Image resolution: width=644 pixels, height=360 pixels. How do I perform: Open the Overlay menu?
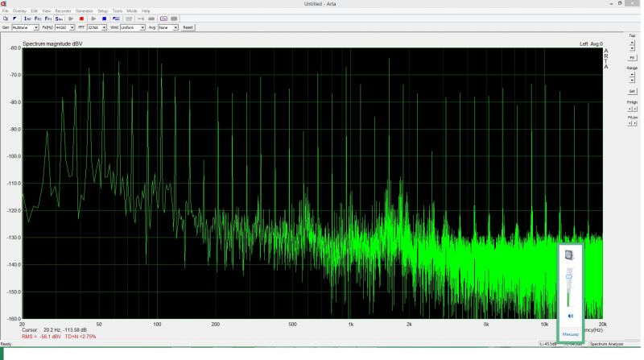[x=19, y=10]
